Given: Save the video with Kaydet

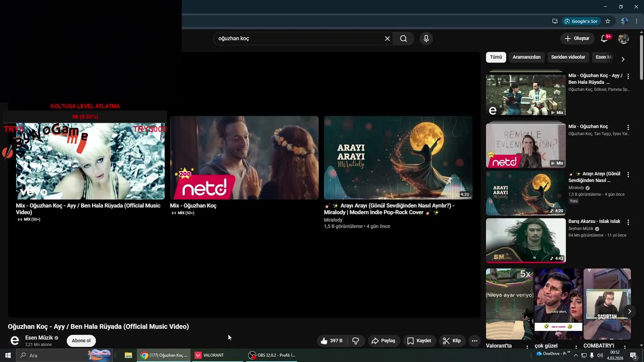Looking at the screenshot, I should [419, 341].
